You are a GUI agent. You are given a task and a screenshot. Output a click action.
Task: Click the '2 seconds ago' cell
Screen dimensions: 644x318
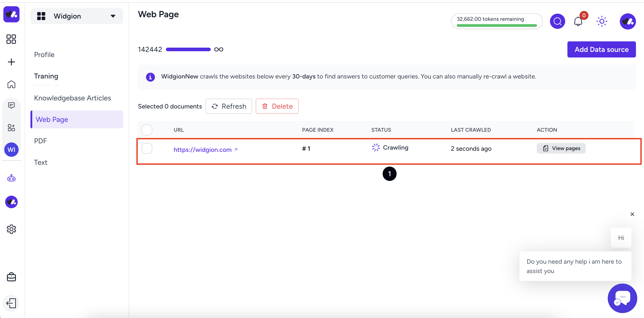click(x=471, y=148)
